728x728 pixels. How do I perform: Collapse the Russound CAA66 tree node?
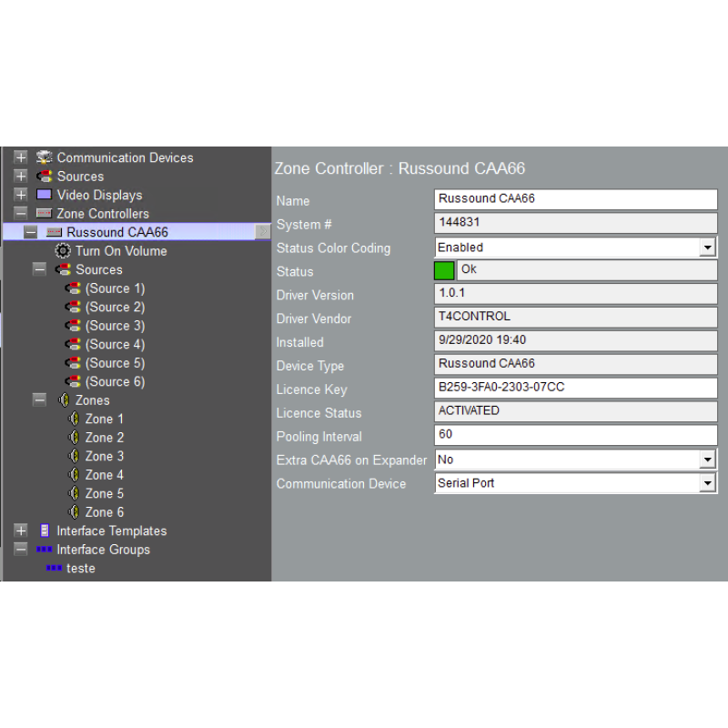[30, 232]
